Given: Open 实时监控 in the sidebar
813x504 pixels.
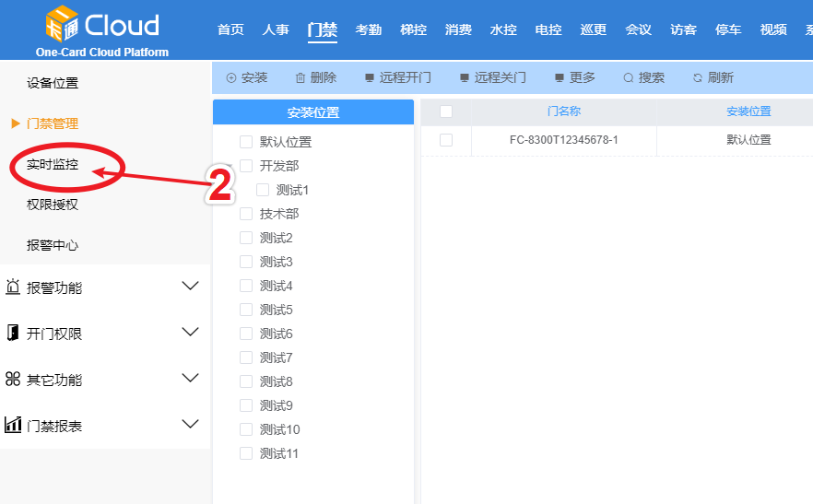Looking at the screenshot, I should (x=53, y=165).
